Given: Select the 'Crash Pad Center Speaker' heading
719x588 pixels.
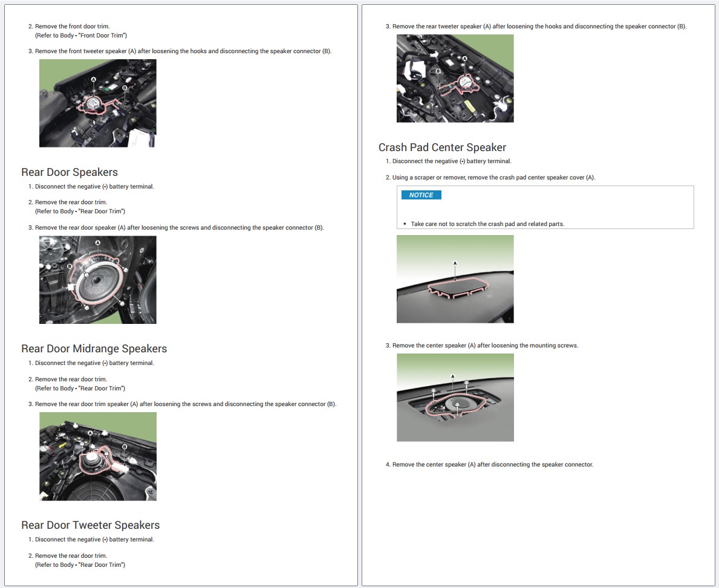Looking at the screenshot, I should [x=442, y=147].
